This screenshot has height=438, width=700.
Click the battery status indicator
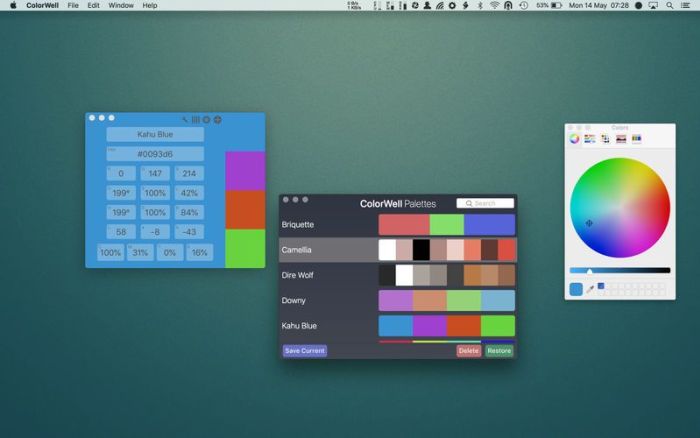coord(549,5)
